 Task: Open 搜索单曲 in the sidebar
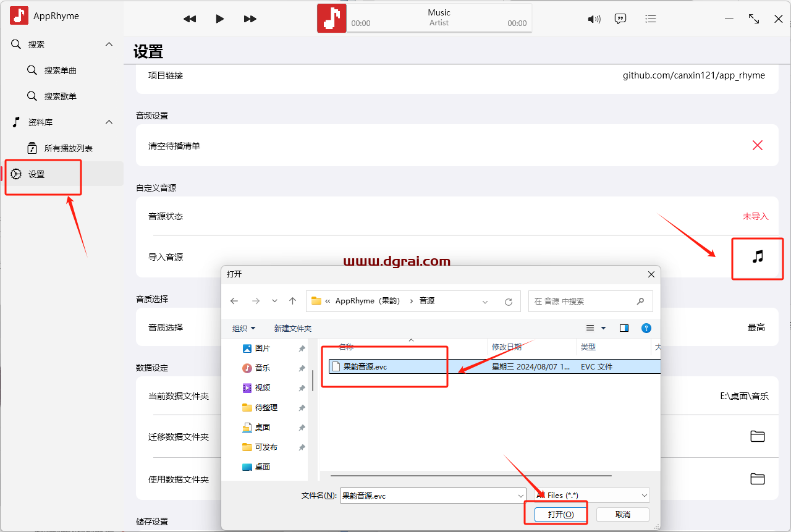[x=62, y=70]
